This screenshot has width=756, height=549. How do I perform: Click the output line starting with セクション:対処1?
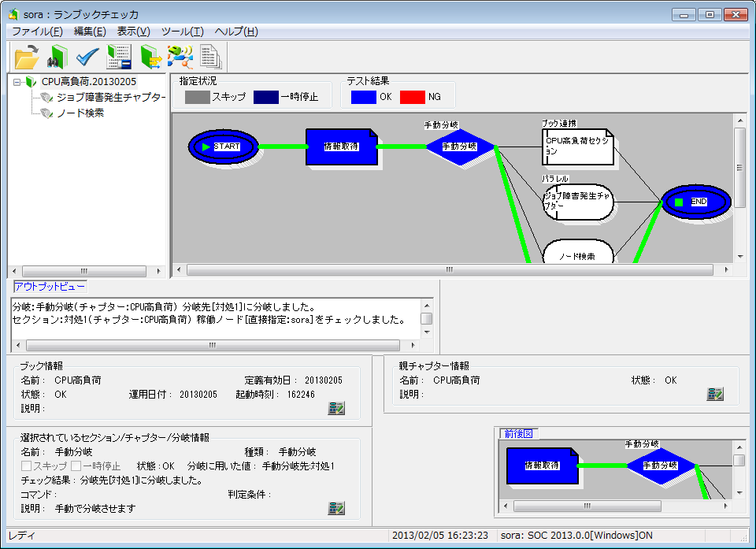[x=208, y=320]
